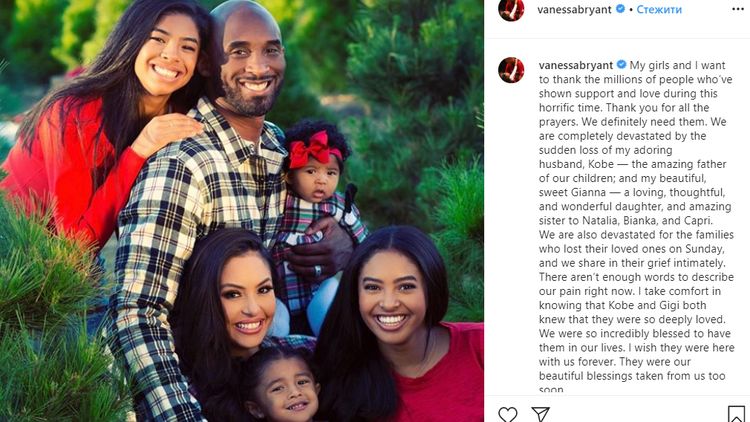The height and width of the screenshot is (422, 750).
Task: Click the family photo to view it
Action: pos(242,211)
